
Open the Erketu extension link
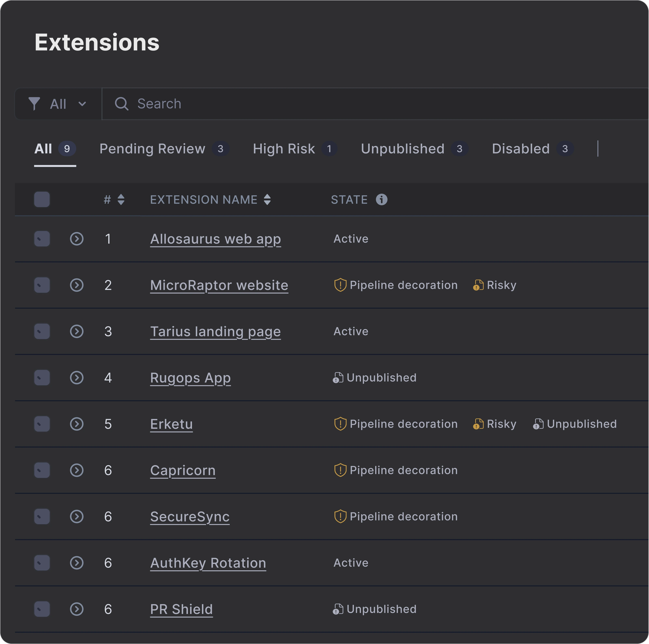coord(171,424)
